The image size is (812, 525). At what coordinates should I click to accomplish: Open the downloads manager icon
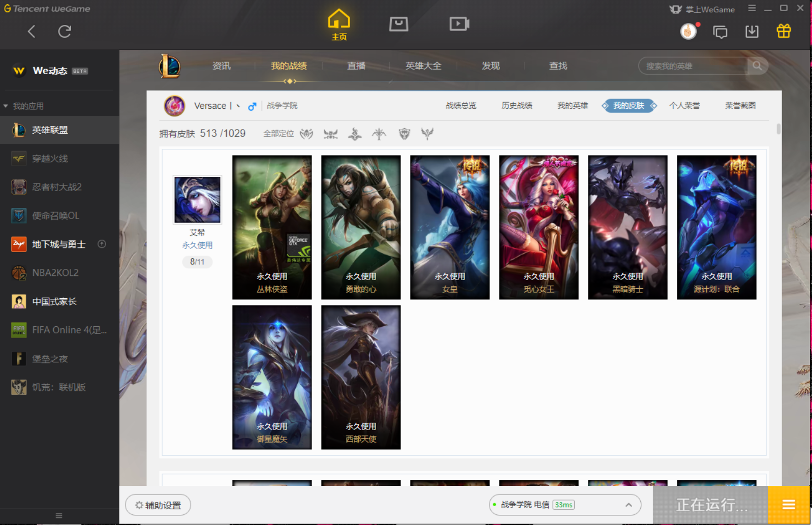click(x=752, y=32)
